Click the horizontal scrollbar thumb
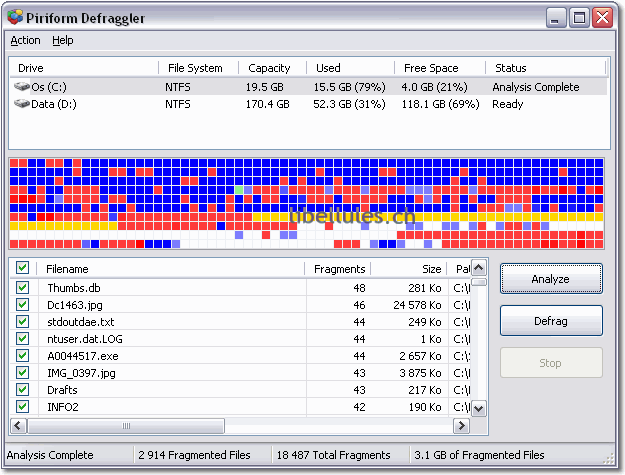The height and width of the screenshot is (475, 625). click(126, 426)
